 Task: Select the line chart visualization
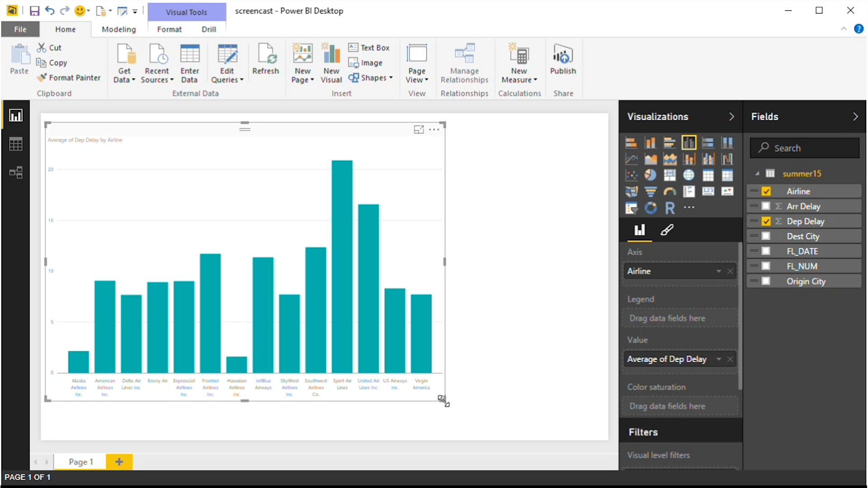coord(631,159)
